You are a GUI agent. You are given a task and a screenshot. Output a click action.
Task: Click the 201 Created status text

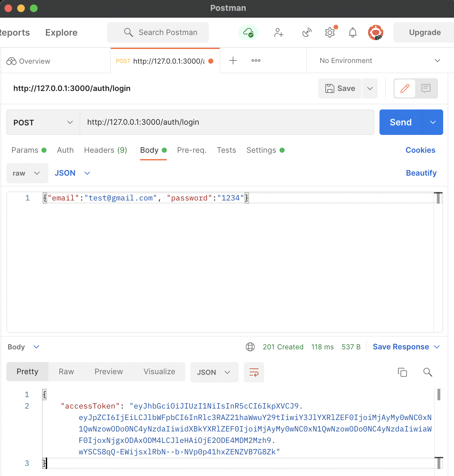pyautogui.click(x=283, y=347)
